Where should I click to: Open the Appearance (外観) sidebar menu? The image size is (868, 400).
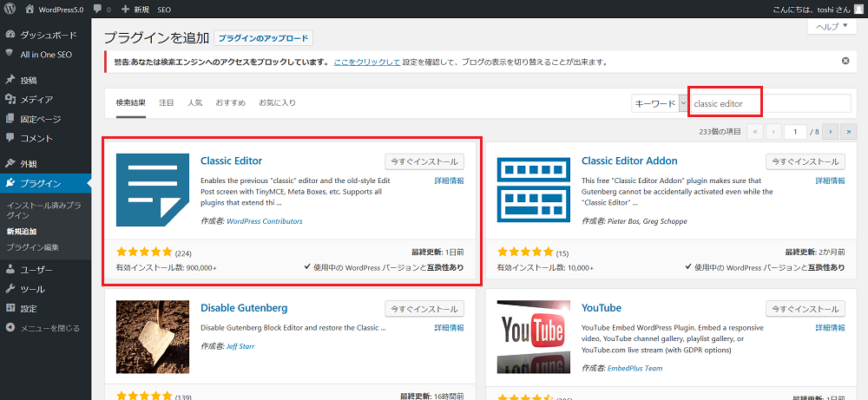[29, 163]
